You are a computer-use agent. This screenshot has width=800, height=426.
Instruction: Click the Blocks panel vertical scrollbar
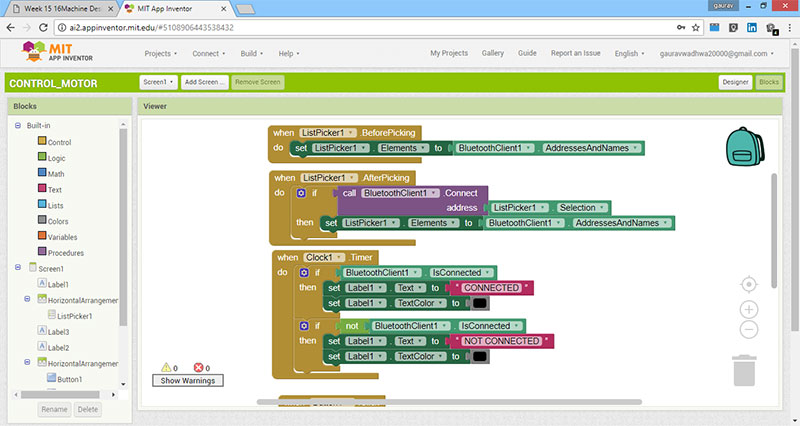coord(123,227)
